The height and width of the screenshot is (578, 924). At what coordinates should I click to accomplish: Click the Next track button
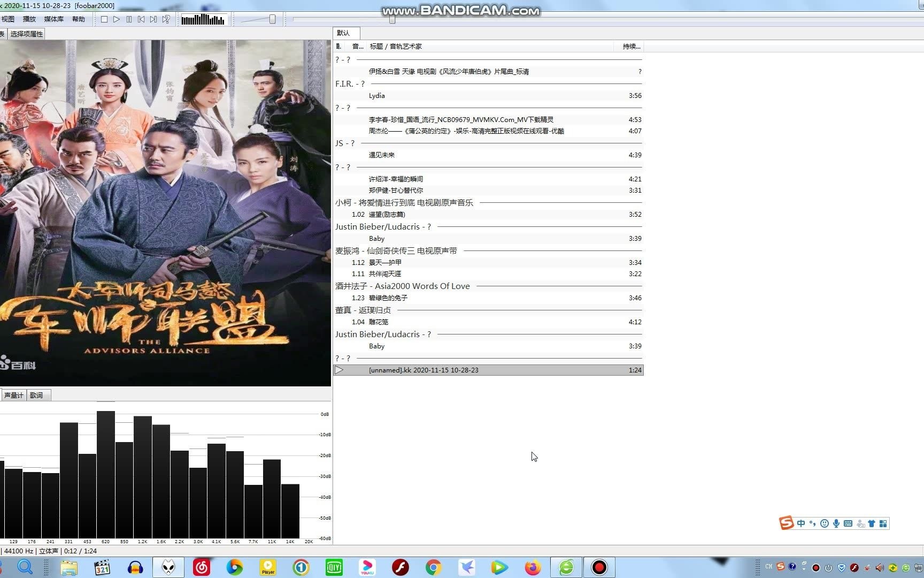153,19
